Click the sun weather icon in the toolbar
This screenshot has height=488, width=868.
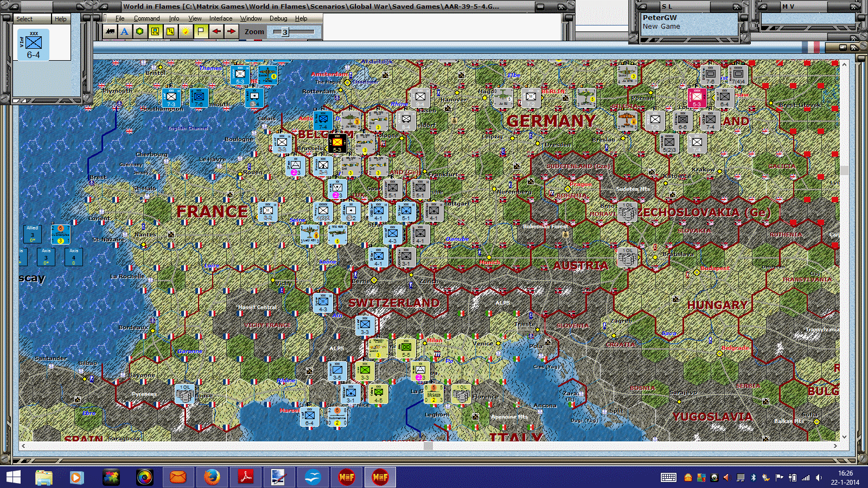pos(186,31)
